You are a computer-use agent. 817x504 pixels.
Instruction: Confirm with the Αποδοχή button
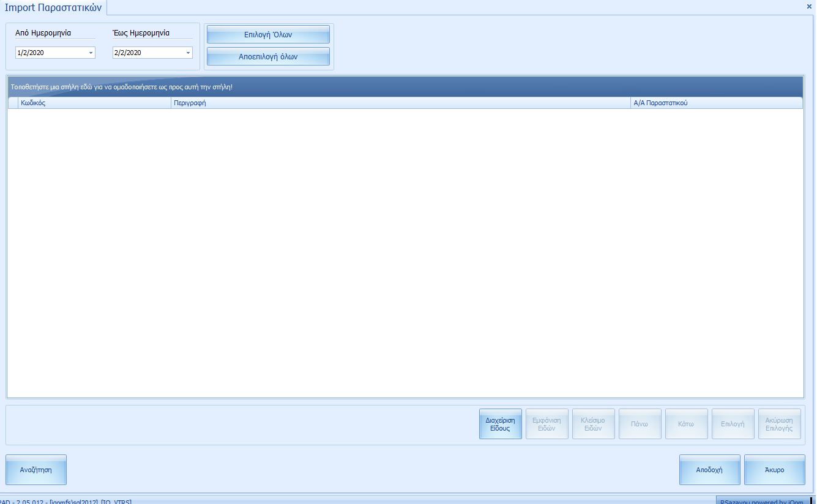pyautogui.click(x=709, y=470)
